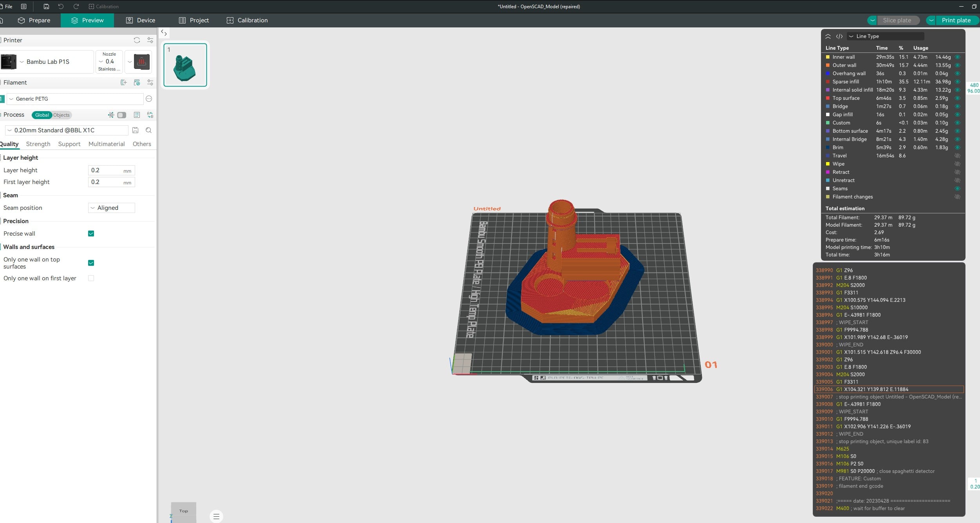Open printer settings sliders icon
980x523 pixels.
[150, 40]
